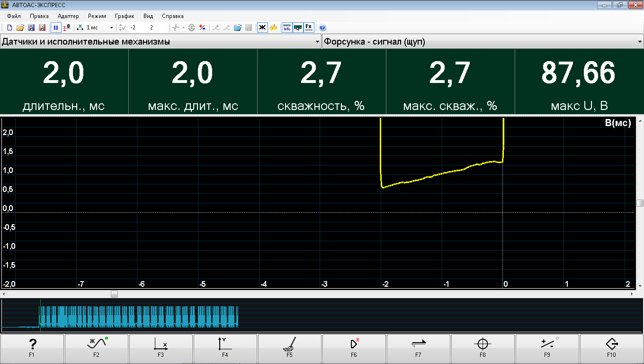
Task: Expand the trigger waveform dropdown arrow
Action: click(x=183, y=27)
